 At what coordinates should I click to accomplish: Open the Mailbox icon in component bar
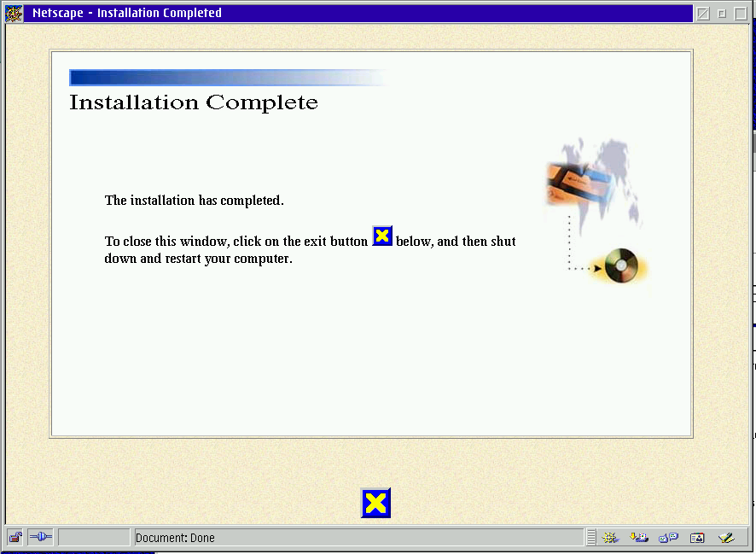pos(639,537)
